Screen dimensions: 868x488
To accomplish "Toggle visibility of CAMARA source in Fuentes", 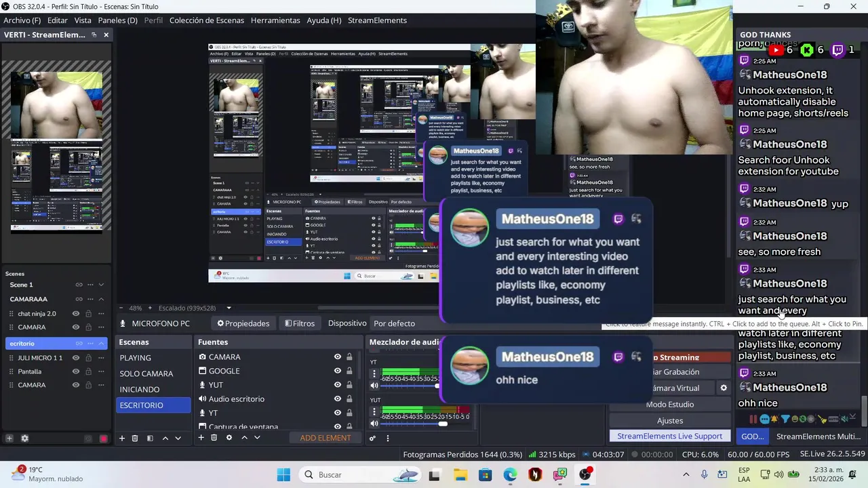I will pos(337,357).
